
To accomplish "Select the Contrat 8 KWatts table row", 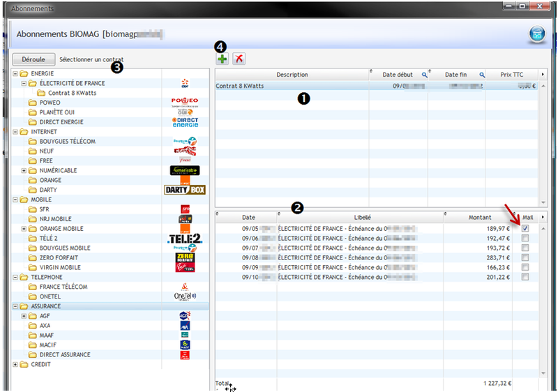I will (377, 86).
